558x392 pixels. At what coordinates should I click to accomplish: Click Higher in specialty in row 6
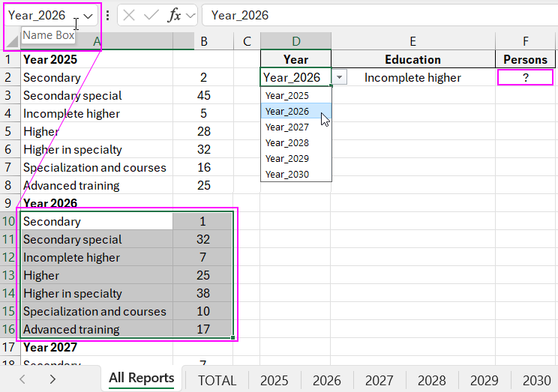tap(97, 149)
